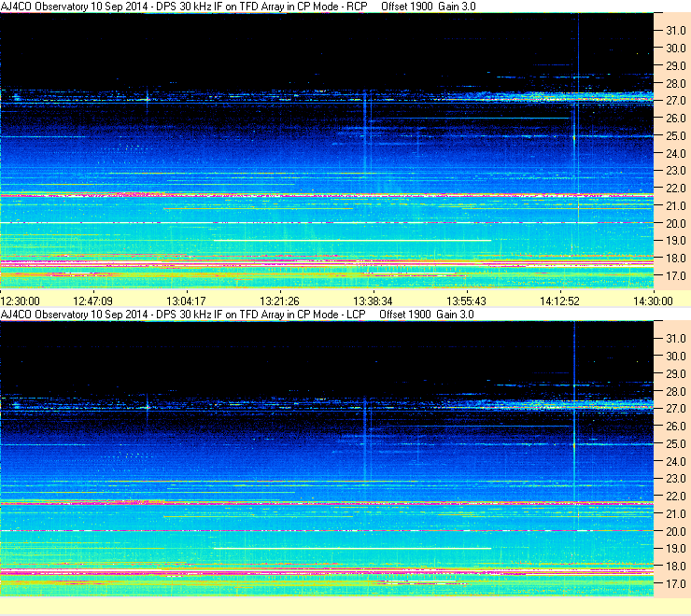This screenshot has width=691, height=616.
Task: Click the 13:55:43 time axis label
Action: click(466, 301)
